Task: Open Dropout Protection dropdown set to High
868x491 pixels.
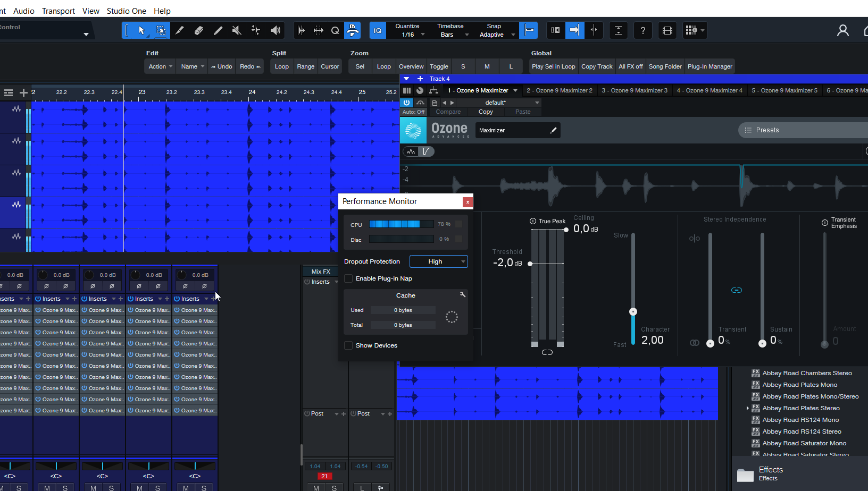Action: (x=439, y=261)
